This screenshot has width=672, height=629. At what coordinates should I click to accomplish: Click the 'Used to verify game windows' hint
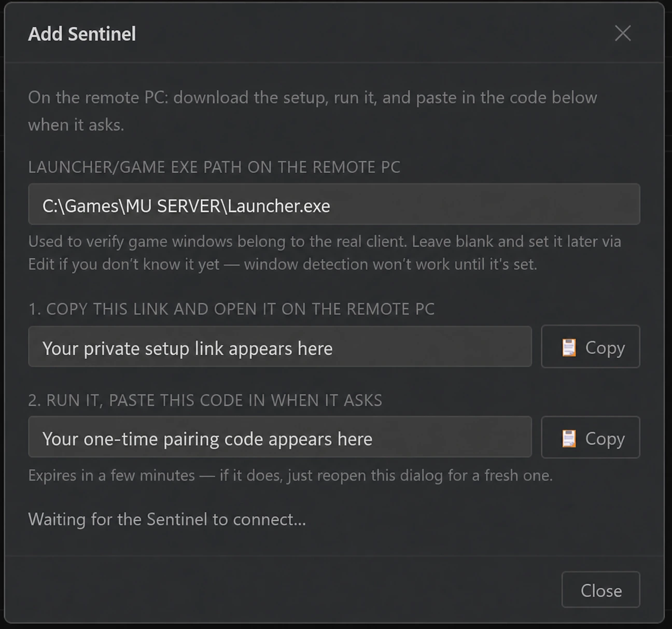pos(325,253)
